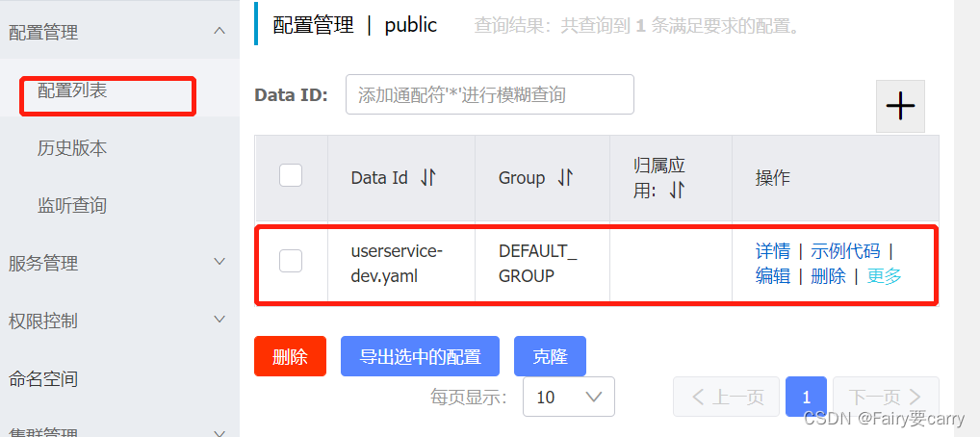Open 监听查询 in the sidebar

point(72,206)
